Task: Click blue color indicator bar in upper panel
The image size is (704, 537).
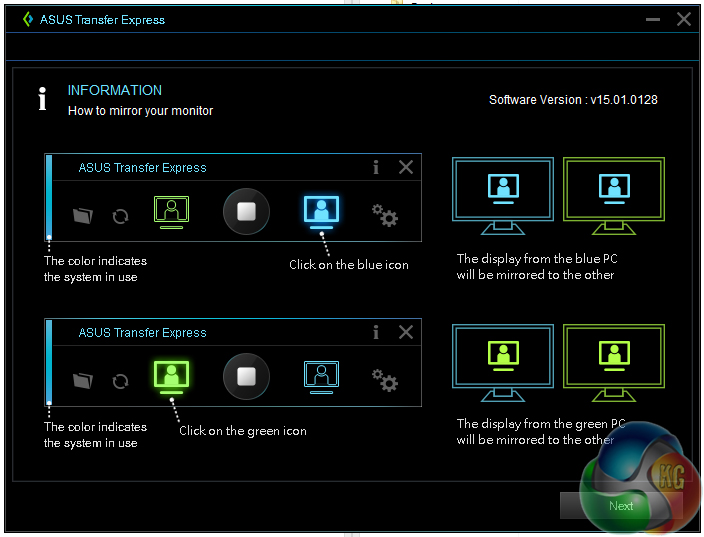Action: point(49,197)
